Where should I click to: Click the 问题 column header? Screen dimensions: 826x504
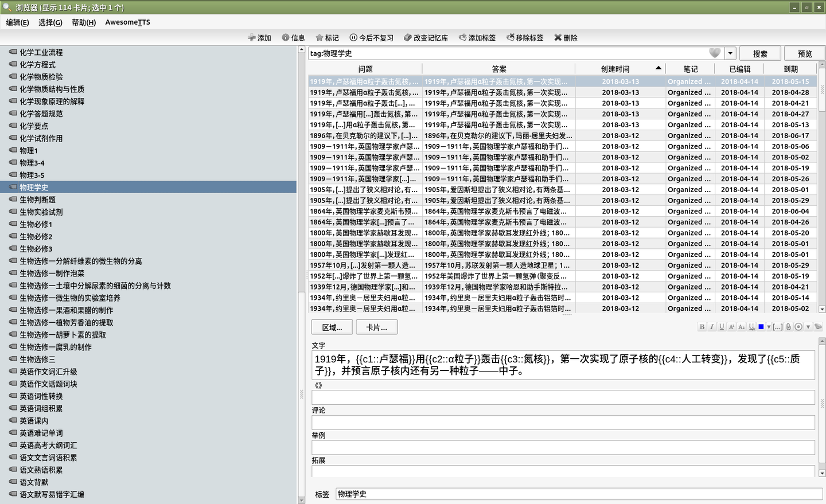point(365,69)
